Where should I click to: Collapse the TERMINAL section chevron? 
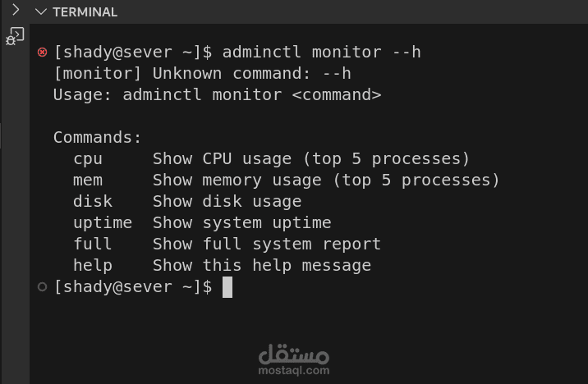(x=40, y=12)
